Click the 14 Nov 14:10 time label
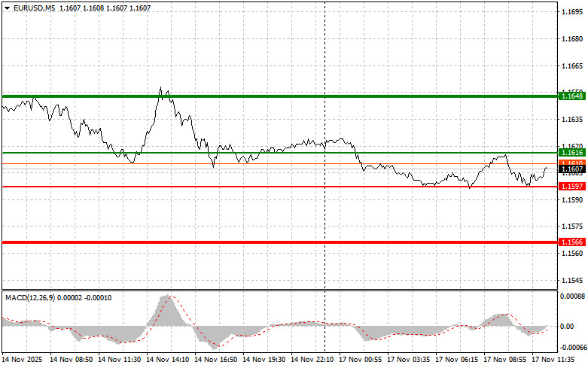588x368 pixels. click(x=168, y=360)
